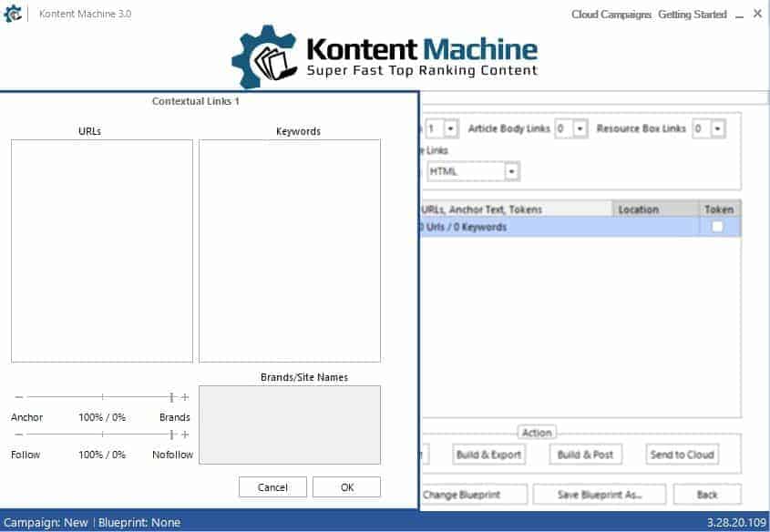The image size is (770, 532).
Task: Open the Getting Started link
Action: coord(693,15)
